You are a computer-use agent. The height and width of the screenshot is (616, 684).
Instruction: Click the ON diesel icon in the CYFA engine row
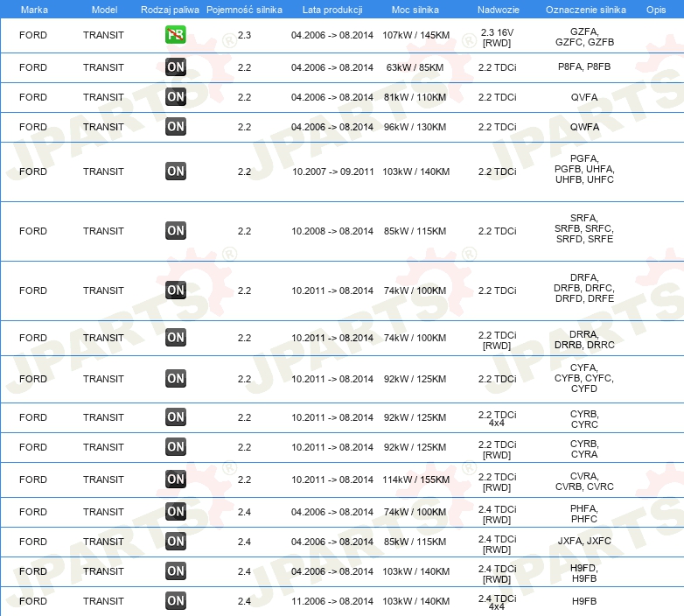coord(176,378)
